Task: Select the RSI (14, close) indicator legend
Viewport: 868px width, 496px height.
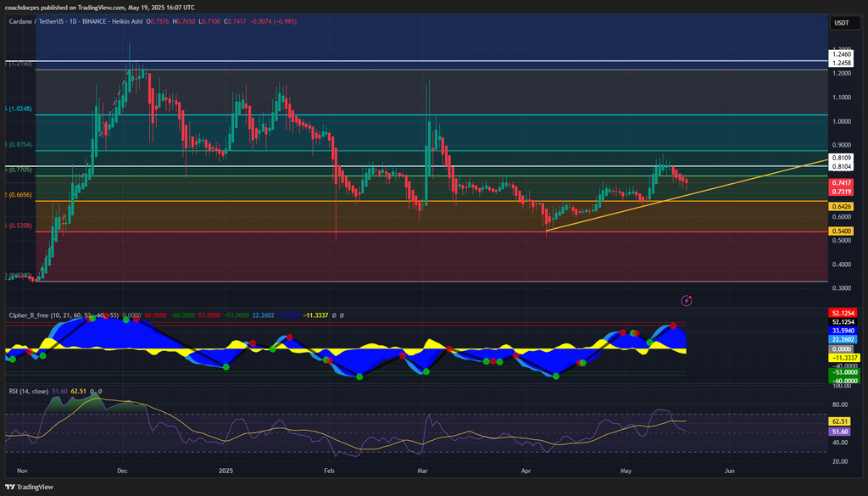Action: pos(27,391)
